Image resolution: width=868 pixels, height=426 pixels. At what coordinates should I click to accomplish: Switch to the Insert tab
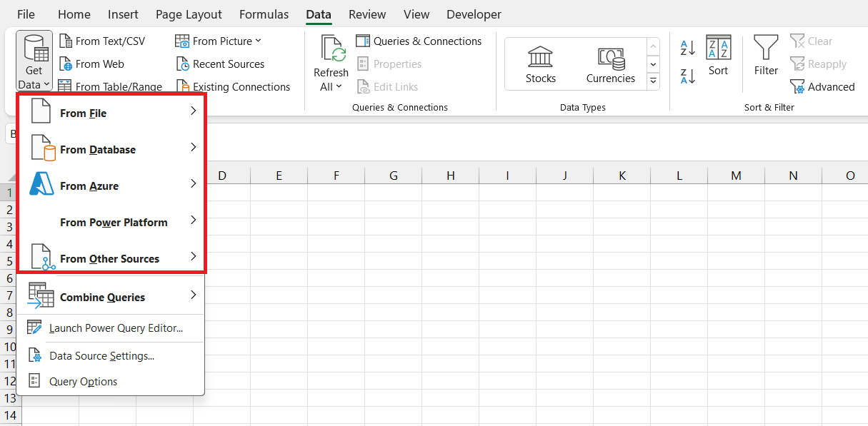coord(124,14)
